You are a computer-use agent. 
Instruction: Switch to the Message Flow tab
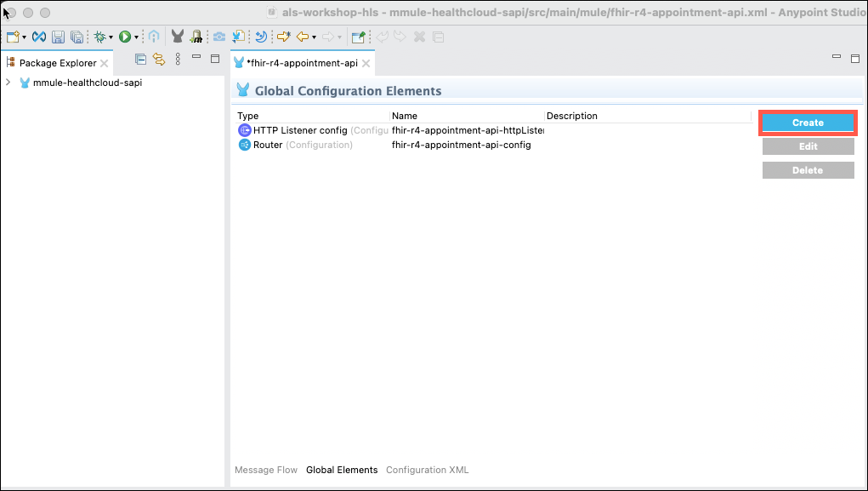pyautogui.click(x=266, y=470)
